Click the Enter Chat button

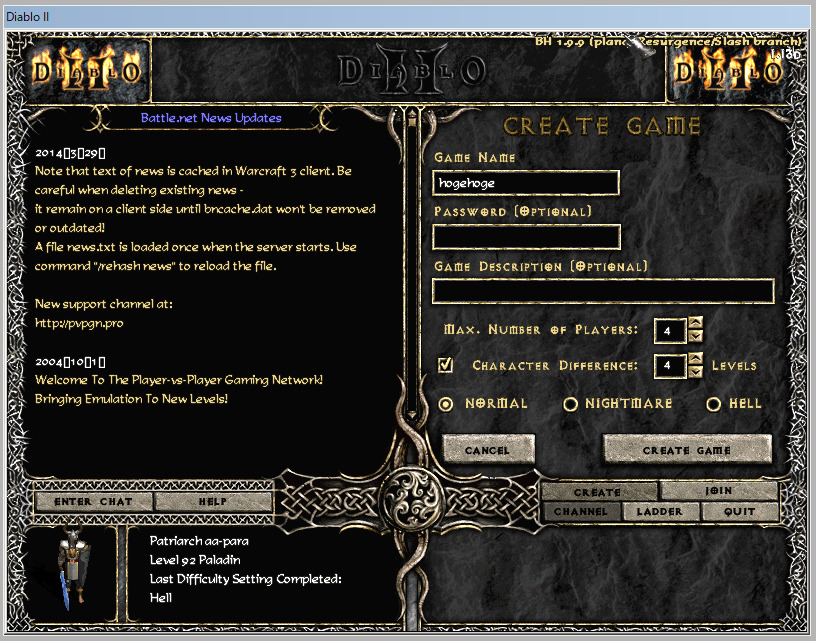point(93,501)
